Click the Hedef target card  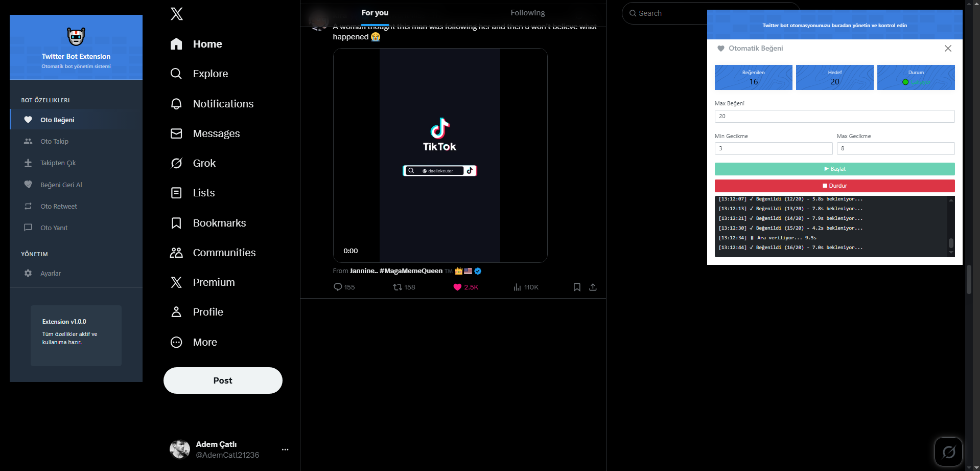834,77
